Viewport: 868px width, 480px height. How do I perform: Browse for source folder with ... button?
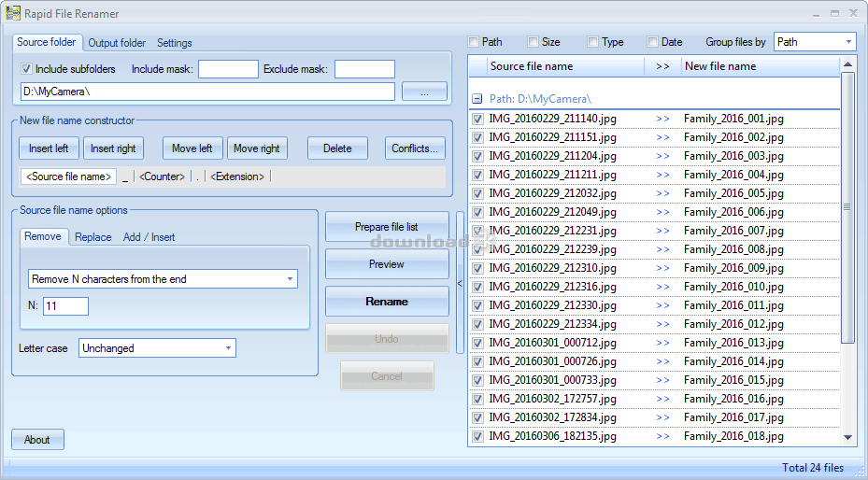click(424, 92)
